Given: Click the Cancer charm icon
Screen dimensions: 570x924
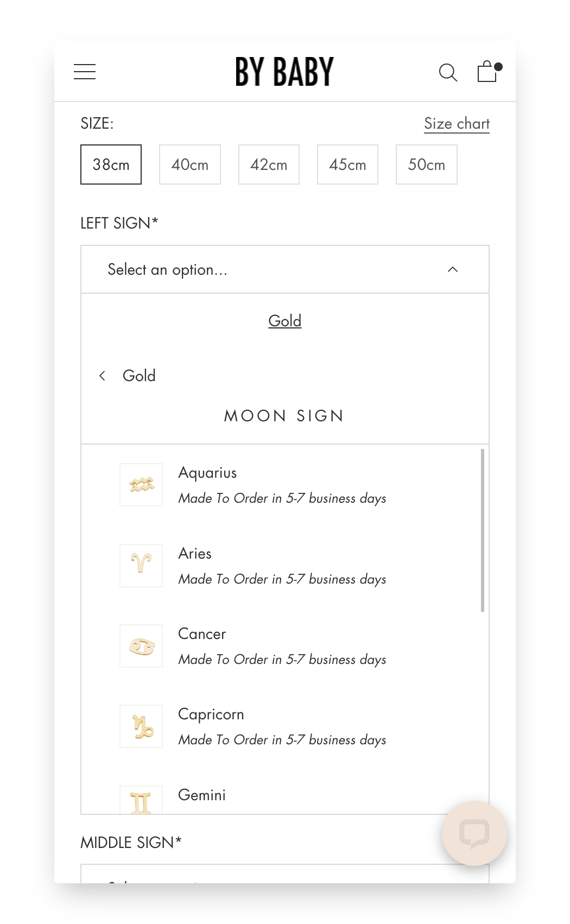Looking at the screenshot, I should click(x=141, y=646).
